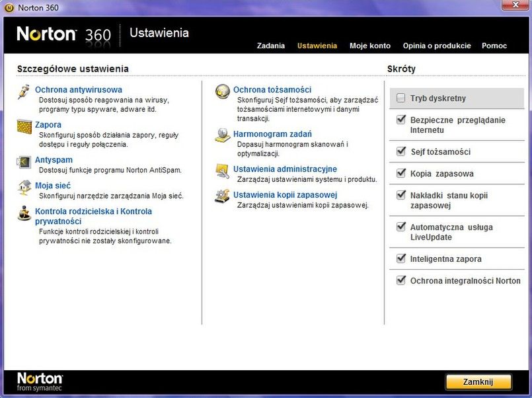Viewport: 532px width, 398px height.
Task: Click the Harmonogram zadań clock icon
Action: (223, 135)
